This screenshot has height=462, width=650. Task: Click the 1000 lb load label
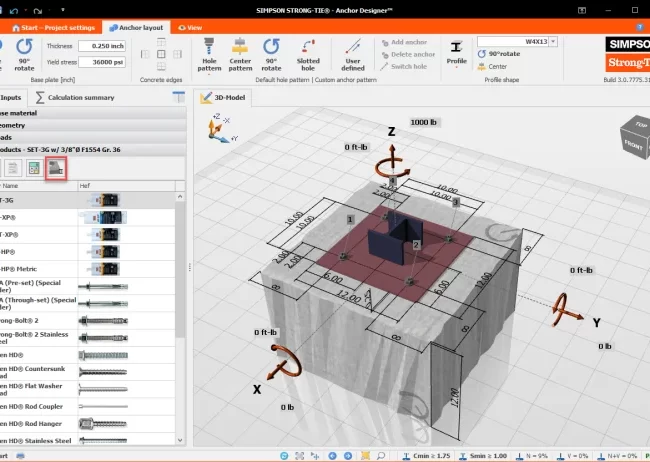(x=423, y=122)
